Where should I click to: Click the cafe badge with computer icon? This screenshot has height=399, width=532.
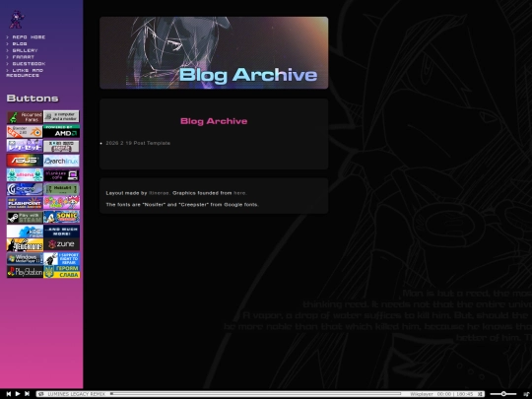[x=61, y=175]
